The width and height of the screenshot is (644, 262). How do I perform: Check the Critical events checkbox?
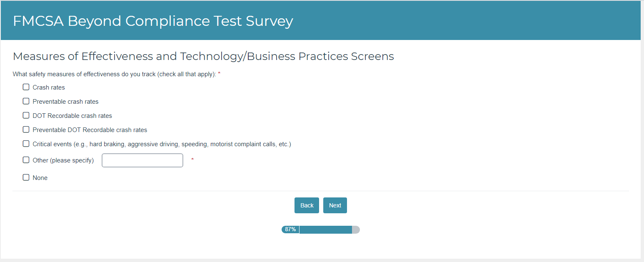click(x=26, y=144)
